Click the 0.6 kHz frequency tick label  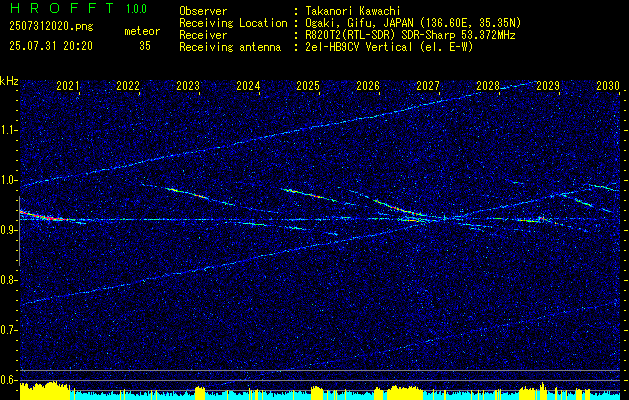8,380
